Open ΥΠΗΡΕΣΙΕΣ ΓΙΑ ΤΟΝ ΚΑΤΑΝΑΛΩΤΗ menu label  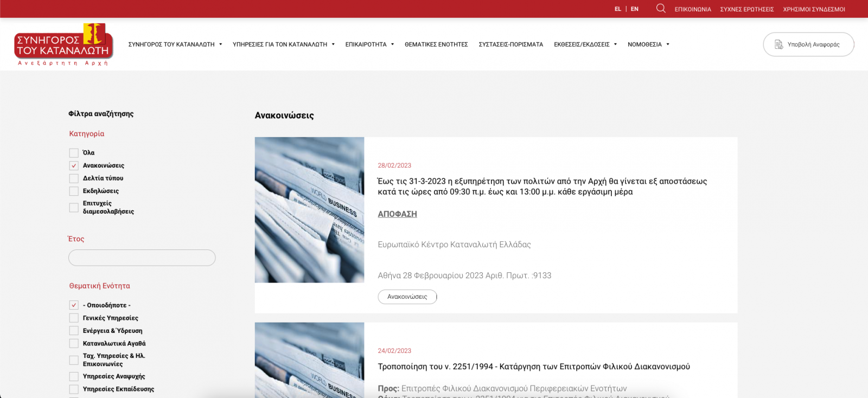pos(280,44)
